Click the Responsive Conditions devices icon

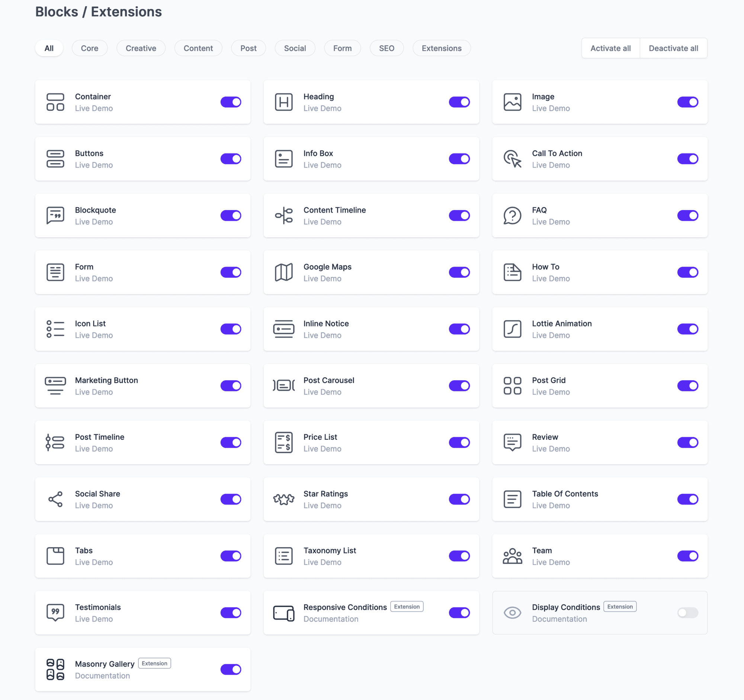tap(284, 613)
